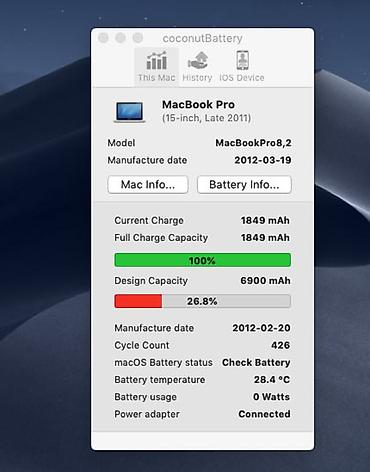
Task: Switch to the History tab
Action: 197,67
